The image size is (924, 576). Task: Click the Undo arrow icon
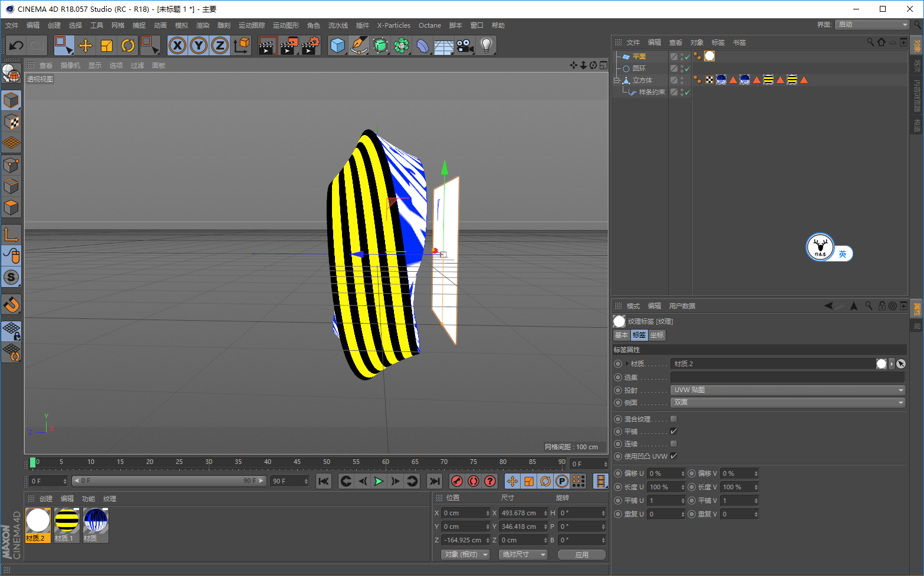point(17,45)
